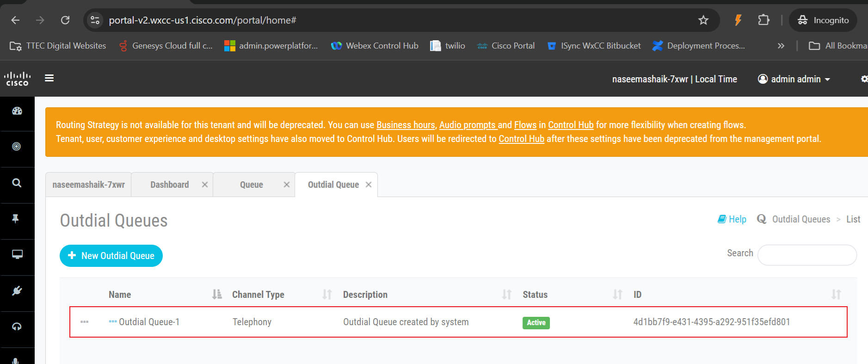Focus the Search input field
The height and width of the screenshot is (364, 868).
807,255
